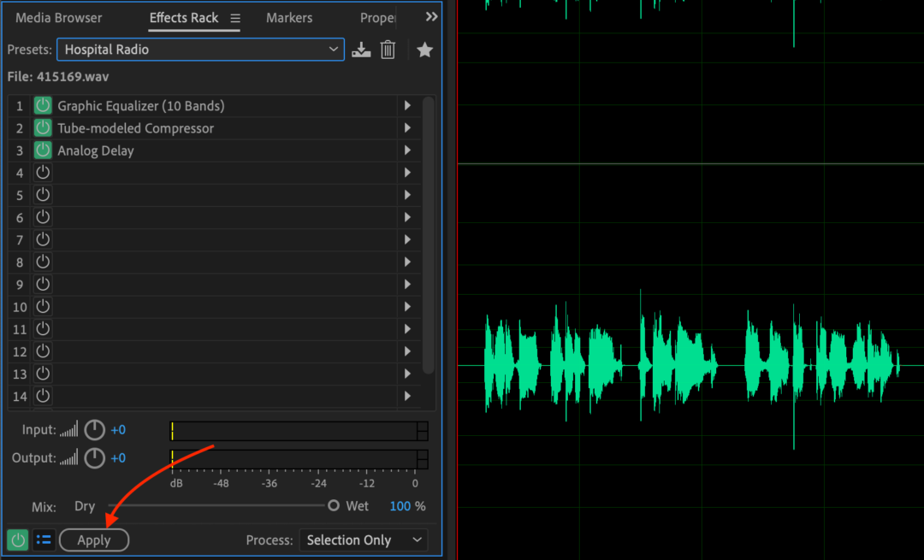Viewport: 924px width, 560px height.
Task: Open the Media Browser tab
Action: 58,17
